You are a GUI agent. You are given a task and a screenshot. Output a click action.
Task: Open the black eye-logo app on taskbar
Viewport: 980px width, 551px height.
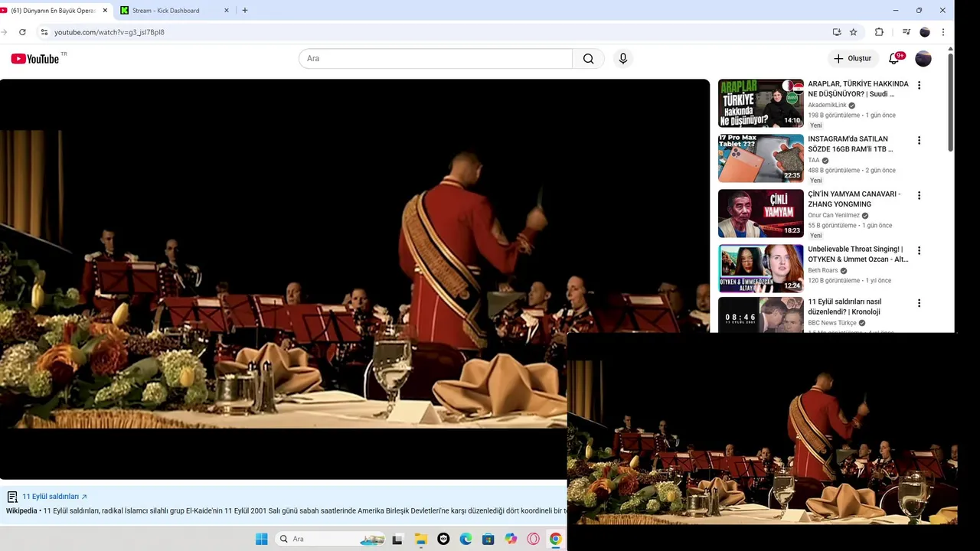(x=443, y=539)
